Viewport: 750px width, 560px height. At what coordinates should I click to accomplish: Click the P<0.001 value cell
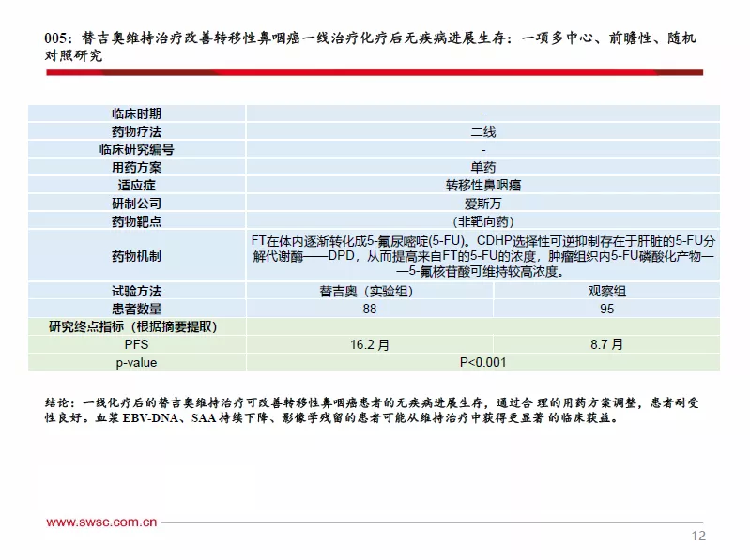click(x=483, y=362)
